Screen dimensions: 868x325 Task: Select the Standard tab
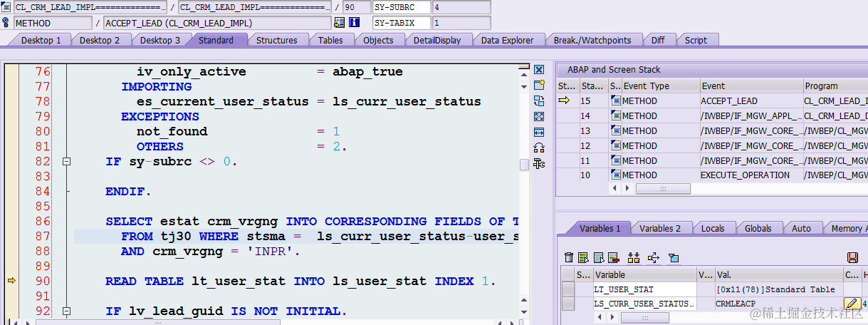tap(216, 40)
